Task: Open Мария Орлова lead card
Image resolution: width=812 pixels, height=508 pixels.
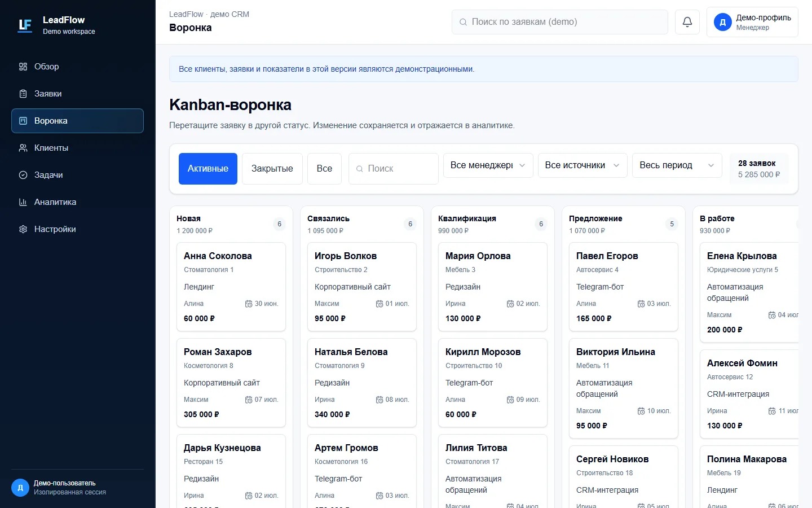Action: pyautogui.click(x=493, y=287)
